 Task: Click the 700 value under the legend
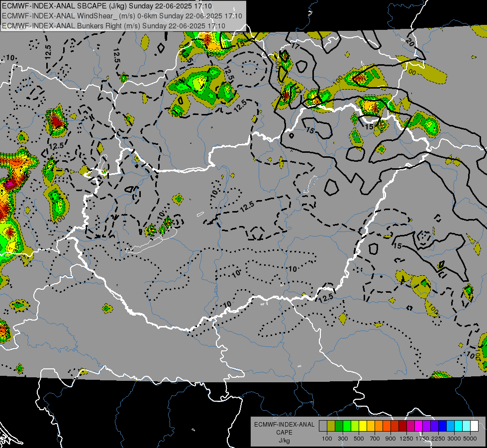click(375, 439)
